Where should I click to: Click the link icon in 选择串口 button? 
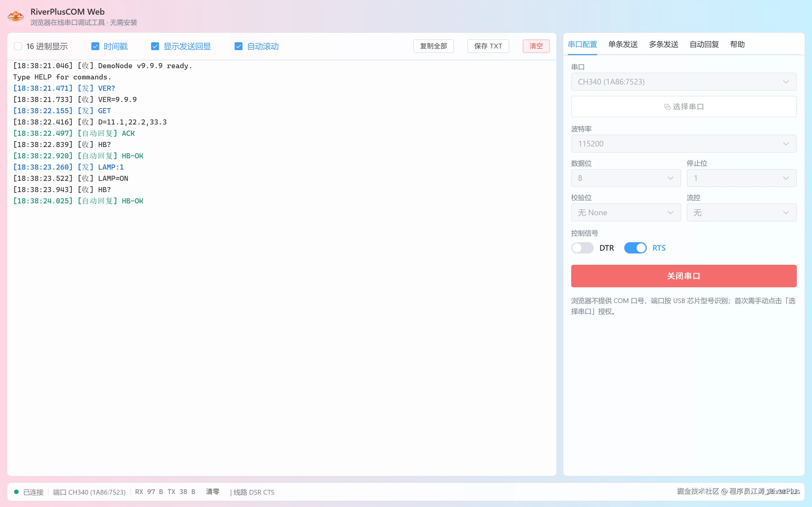coord(667,107)
